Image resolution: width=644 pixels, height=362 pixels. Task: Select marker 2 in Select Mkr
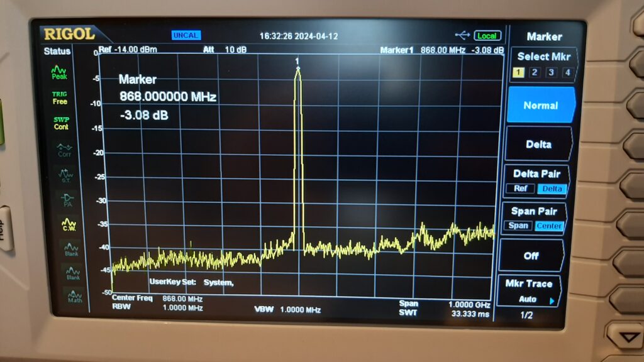click(535, 72)
